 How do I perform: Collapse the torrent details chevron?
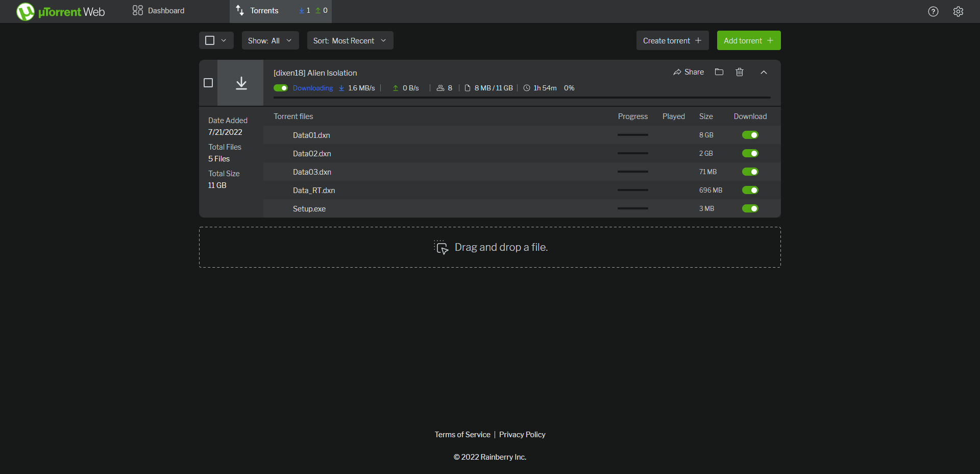764,72
